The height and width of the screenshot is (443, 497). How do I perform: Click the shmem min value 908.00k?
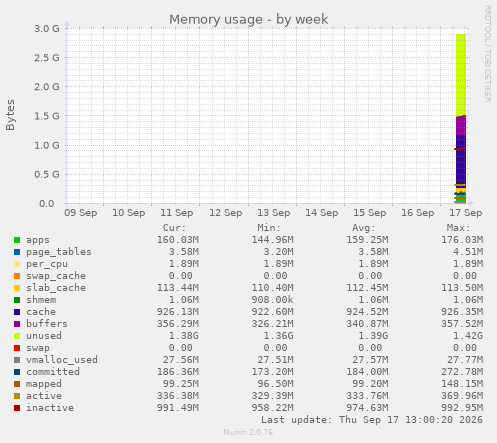point(273,300)
